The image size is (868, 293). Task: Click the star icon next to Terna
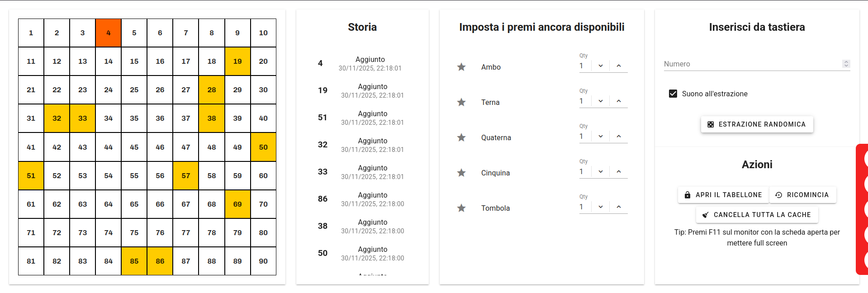click(x=461, y=102)
